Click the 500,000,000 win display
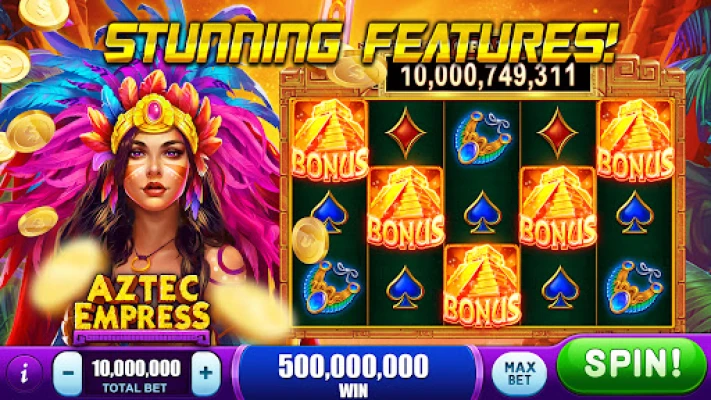Viewport: 711px width, 400px height. tap(354, 374)
